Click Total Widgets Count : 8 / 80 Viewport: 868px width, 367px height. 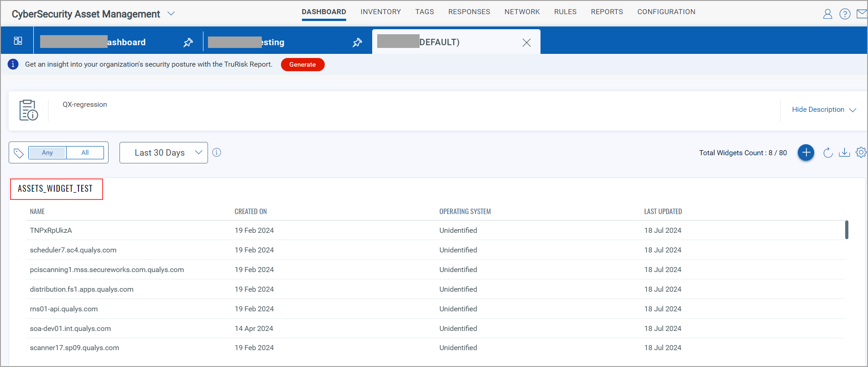[743, 153]
